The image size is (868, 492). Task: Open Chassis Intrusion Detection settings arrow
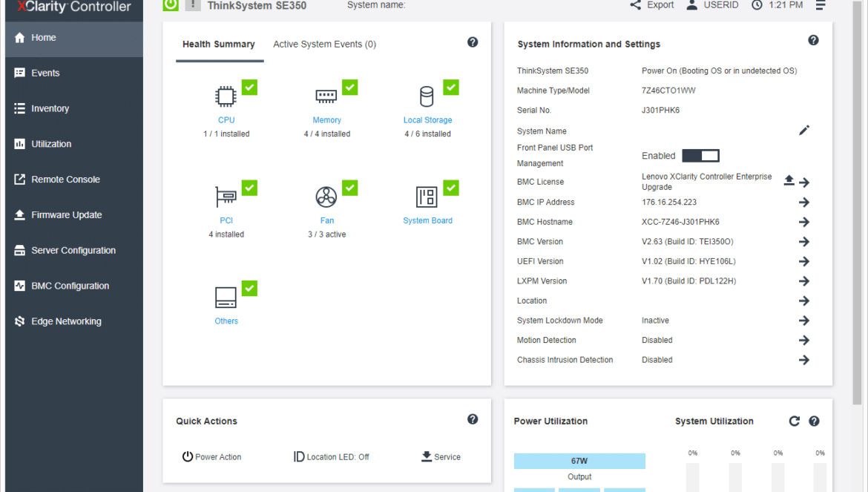pos(804,361)
